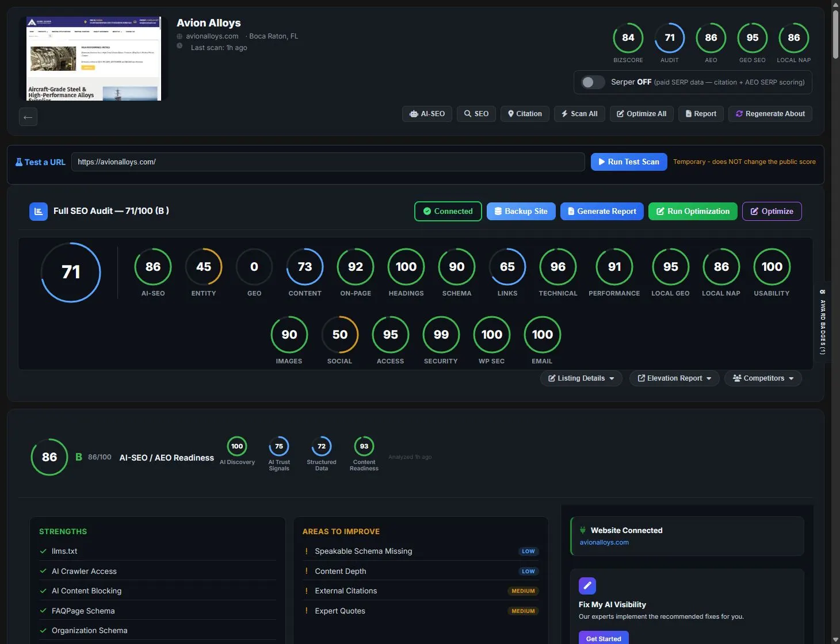Click the LINKS score circle showing 65

[507, 267]
